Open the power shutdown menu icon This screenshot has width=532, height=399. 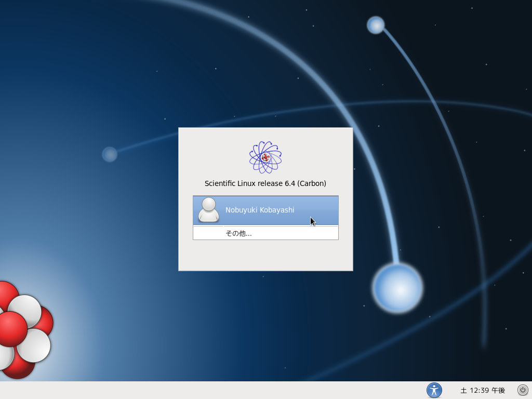[523, 390]
